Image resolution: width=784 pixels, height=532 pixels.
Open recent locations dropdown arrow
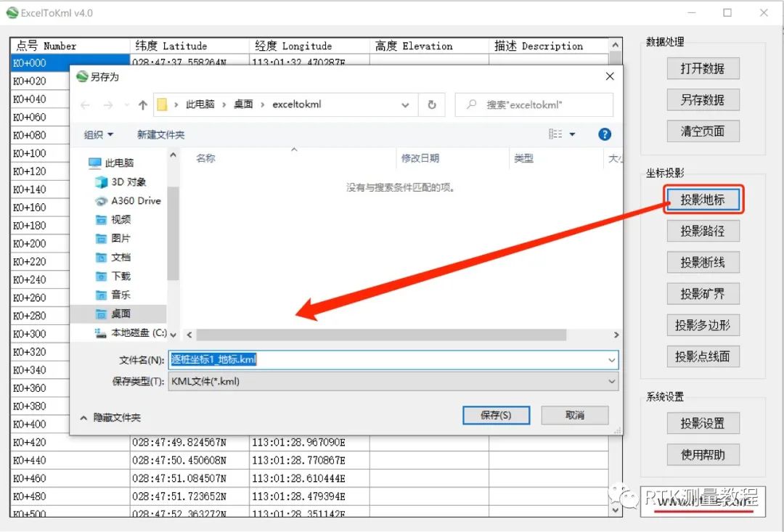pyautogui.click(x=126, y=105)
